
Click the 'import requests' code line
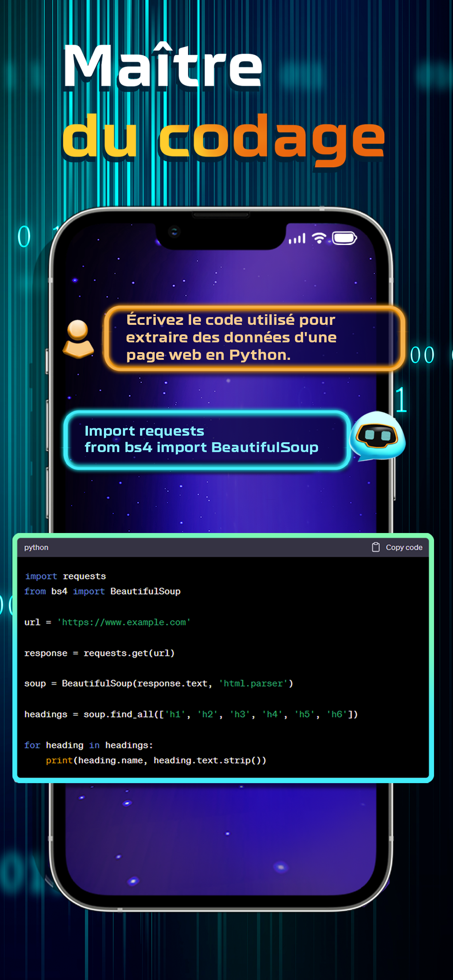pyautogui.click(x=66, y=576)
